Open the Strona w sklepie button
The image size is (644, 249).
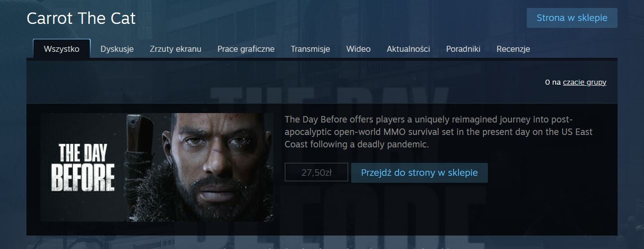click(572, 18)
